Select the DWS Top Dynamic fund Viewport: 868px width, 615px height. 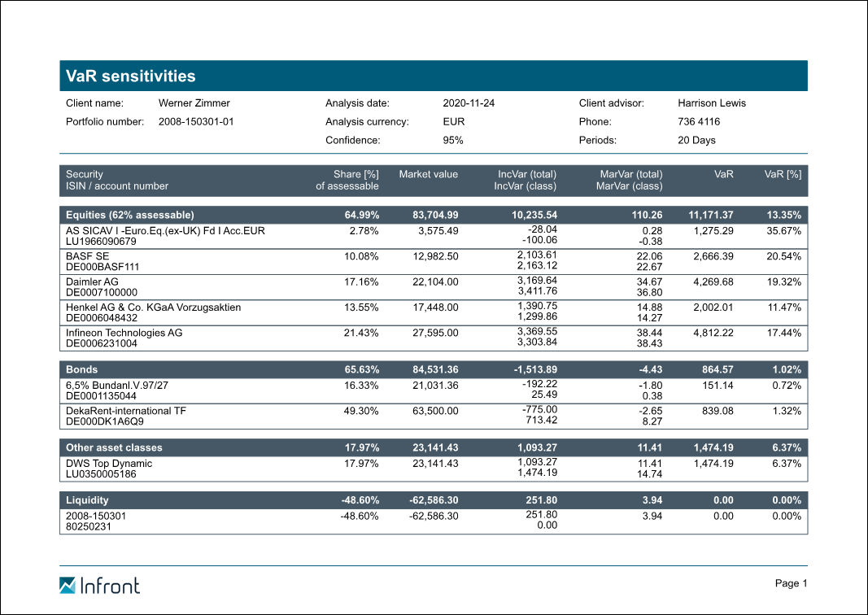click(109, 464)
